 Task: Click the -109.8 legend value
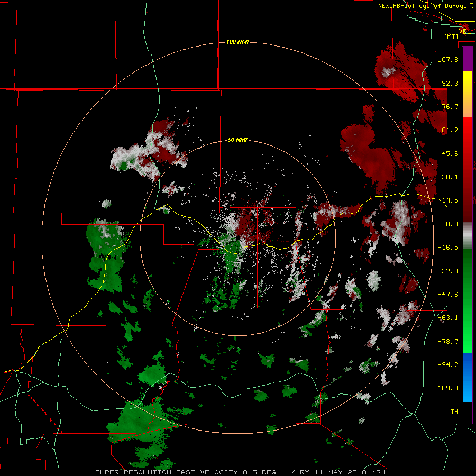point(446,388)
